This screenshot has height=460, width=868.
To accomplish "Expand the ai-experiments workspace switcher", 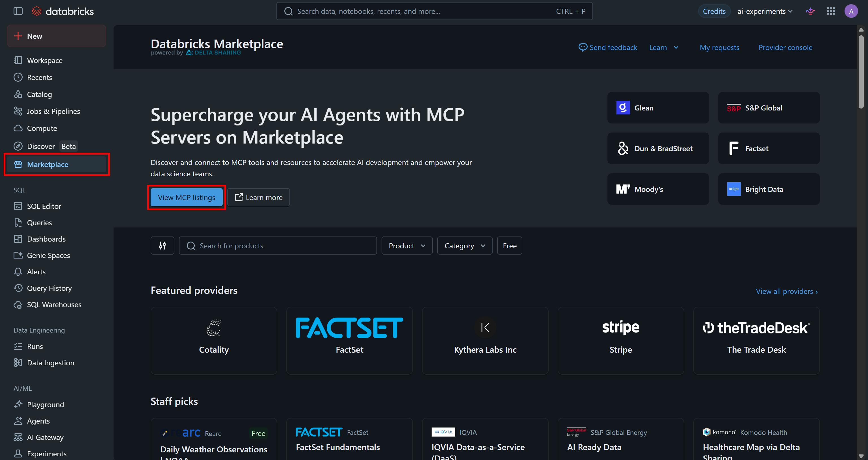I will coord(765,11).
